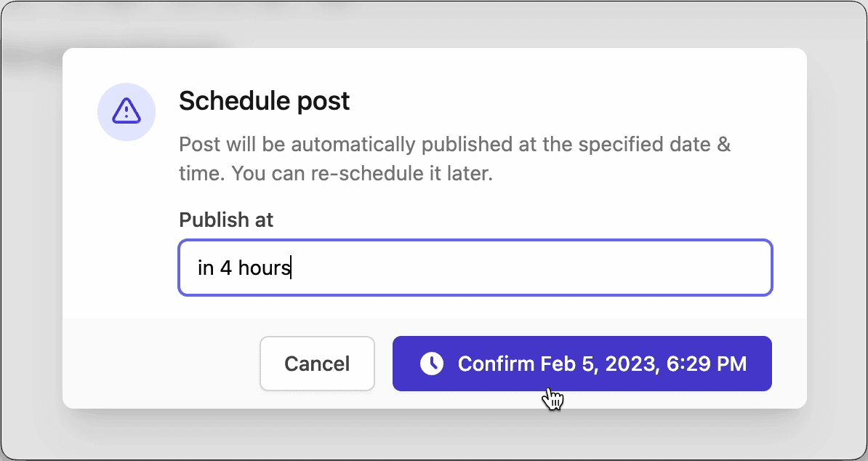Click the warning triangle icon
The width and height of the screenshot is (868, 461).
pos(126,111)
